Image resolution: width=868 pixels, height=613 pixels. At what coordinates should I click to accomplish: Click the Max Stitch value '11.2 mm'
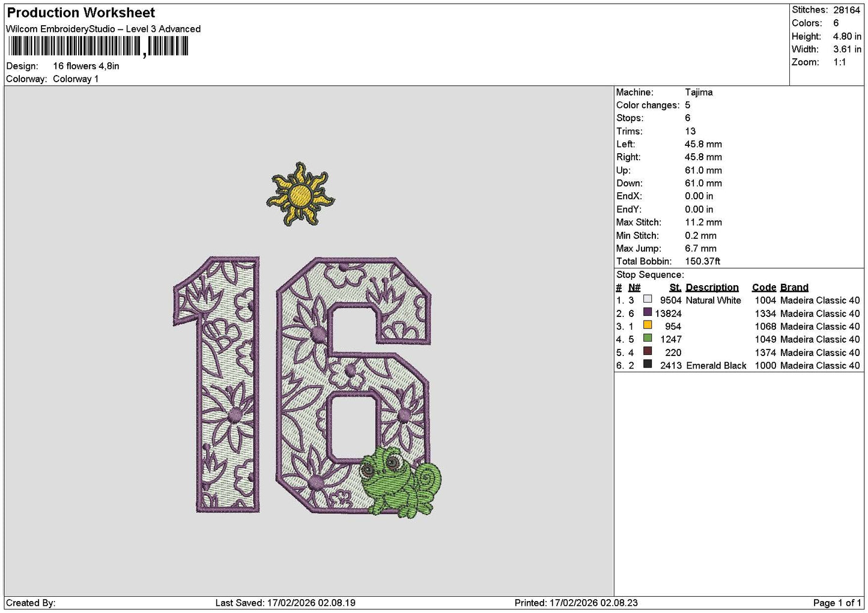click(x=703, y=222)
